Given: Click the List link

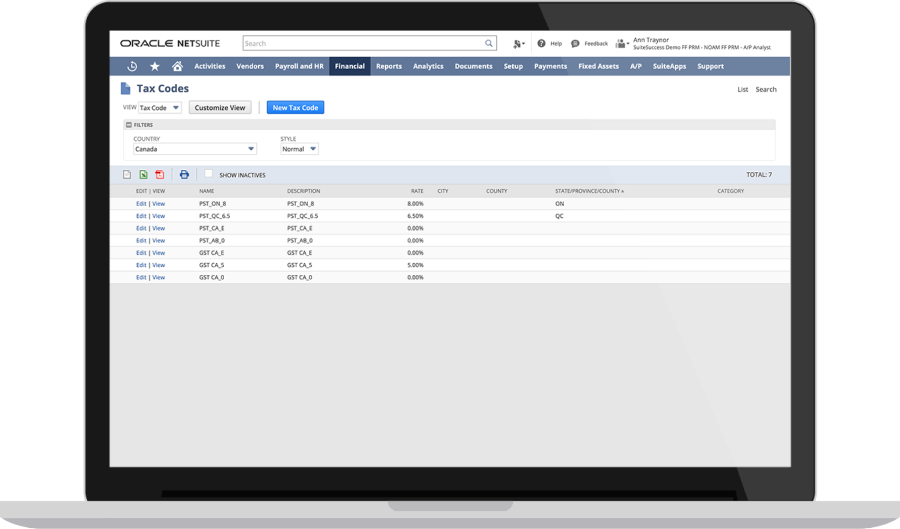Looking at the screenshot, I should click(x=742, y=90).
